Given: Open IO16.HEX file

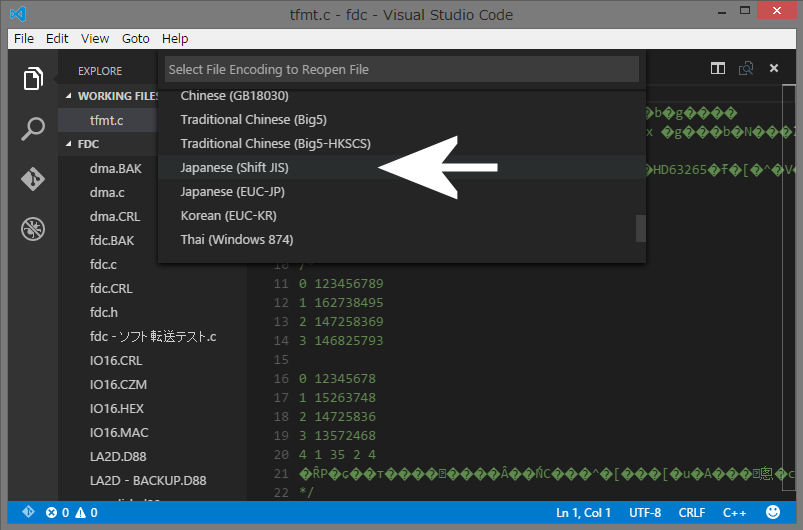Looking at the screenshot, I should [x=117, y=409].
